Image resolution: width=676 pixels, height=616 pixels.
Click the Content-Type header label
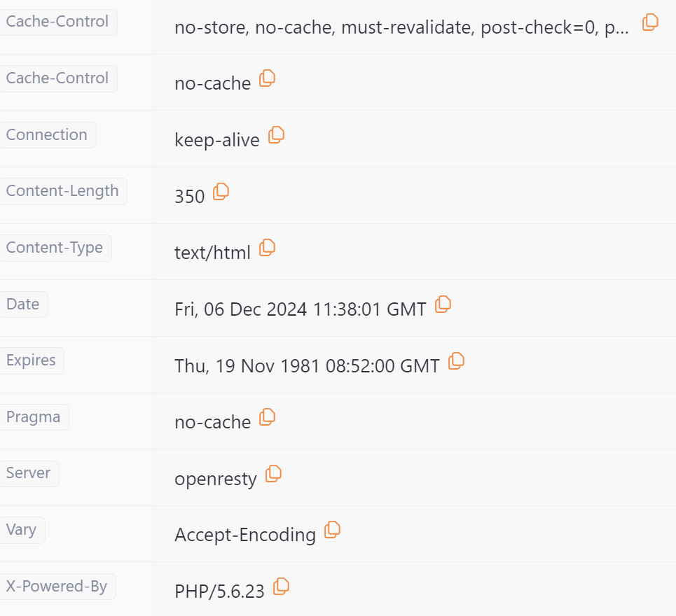[x=55, y=248]
